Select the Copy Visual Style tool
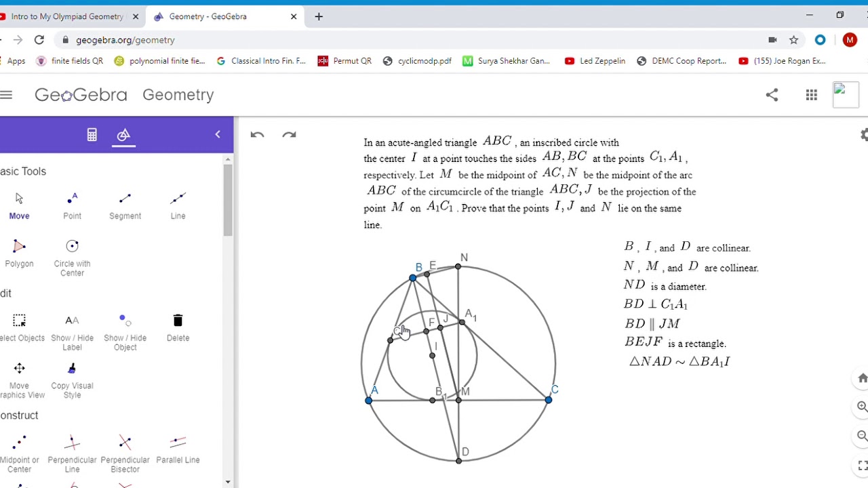This screenshot has height=488, width=868. pyautogui.click(x=72, y=380)
